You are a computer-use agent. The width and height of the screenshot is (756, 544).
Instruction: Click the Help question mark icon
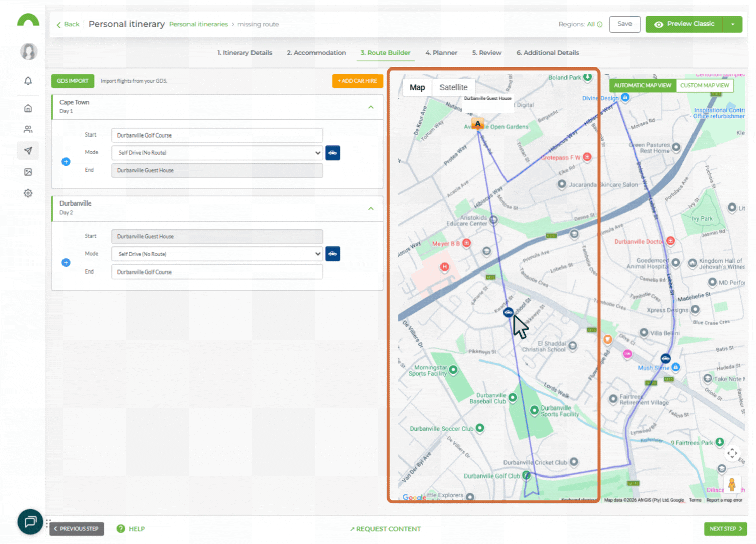[121, 529]
